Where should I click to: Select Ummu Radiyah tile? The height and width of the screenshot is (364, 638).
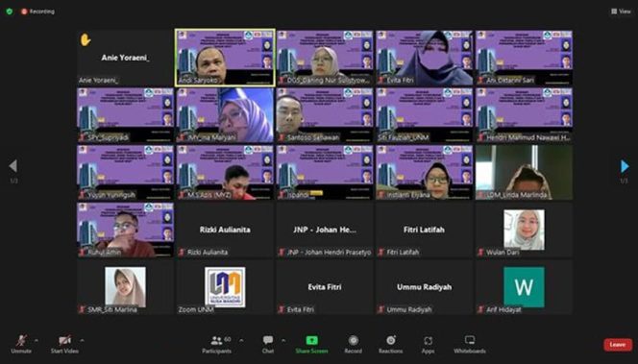point(425,287)
